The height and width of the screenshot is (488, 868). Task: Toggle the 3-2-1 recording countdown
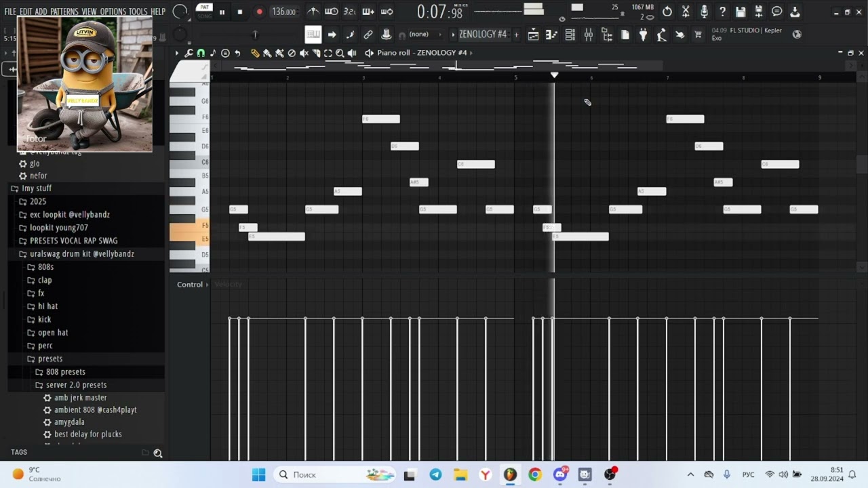(349, 12)
